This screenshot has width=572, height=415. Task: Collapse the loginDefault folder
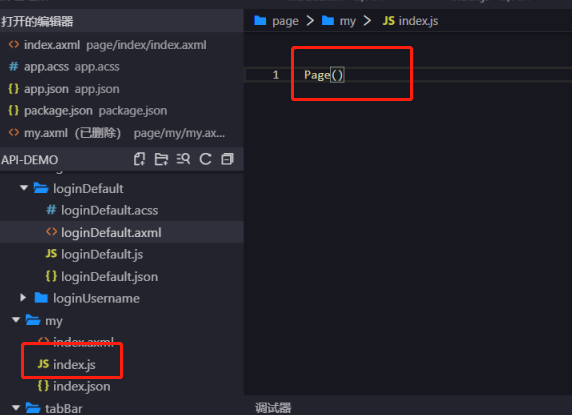click(24, 188)
